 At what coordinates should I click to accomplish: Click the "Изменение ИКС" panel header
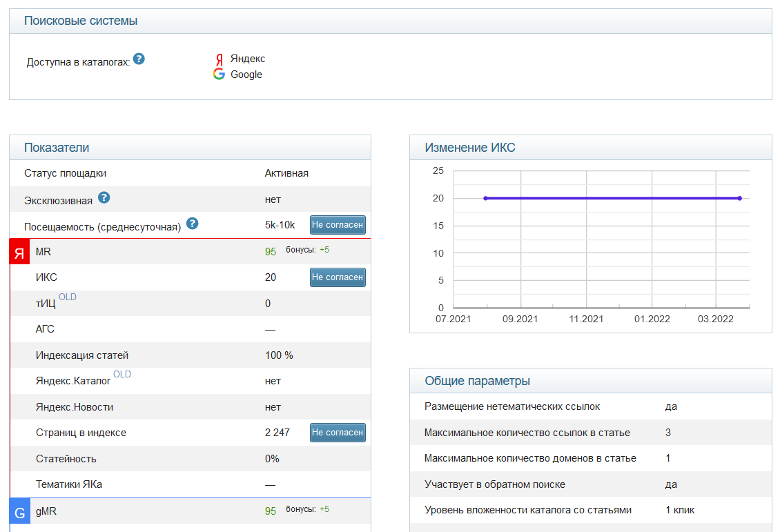click(469, 148)
